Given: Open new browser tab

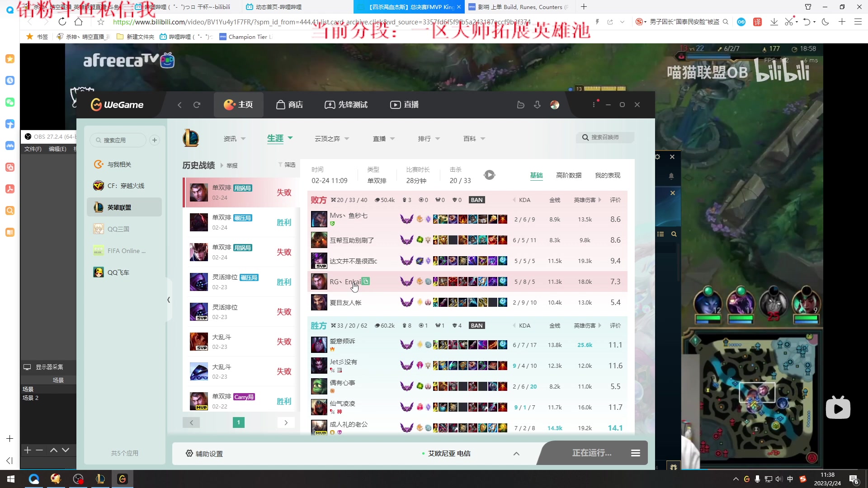Looking at the screenshot, I should tap(584, 7).
